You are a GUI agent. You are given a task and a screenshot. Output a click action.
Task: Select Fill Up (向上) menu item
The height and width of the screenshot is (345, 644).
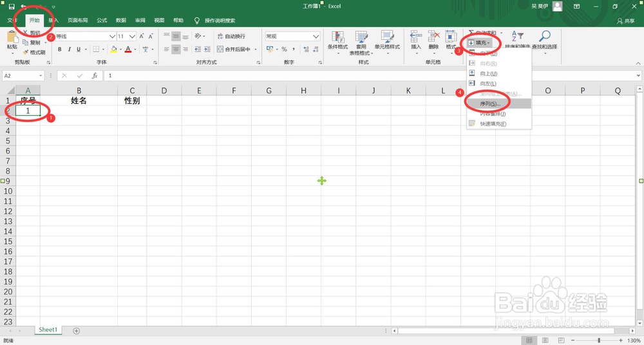click(x=499, y=73)
